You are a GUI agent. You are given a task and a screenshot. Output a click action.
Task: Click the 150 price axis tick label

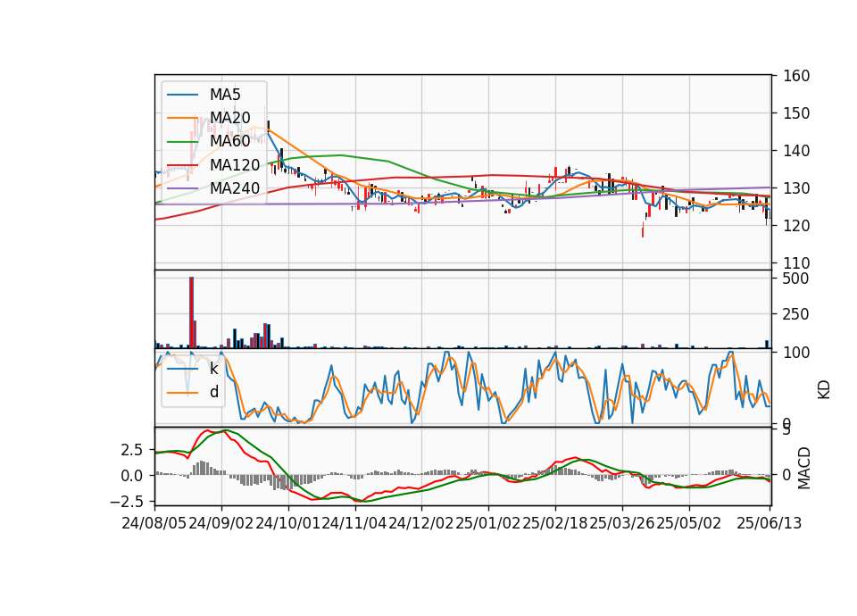[x=795, y=113]
